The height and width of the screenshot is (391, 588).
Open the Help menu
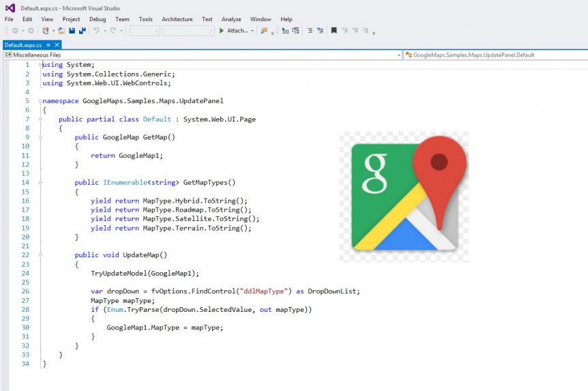pyautogui.click(x=286, y=19)
